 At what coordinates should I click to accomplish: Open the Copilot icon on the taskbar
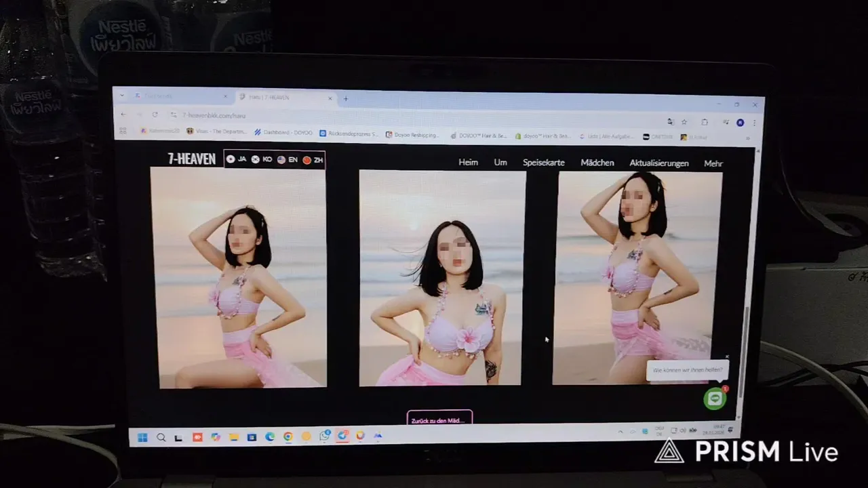[216, 437]
